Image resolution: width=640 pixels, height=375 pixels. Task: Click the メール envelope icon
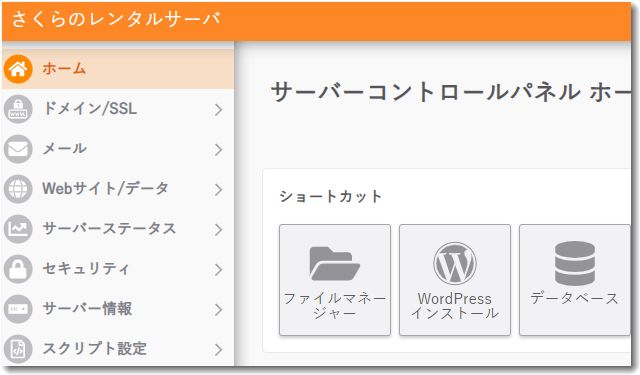(x=18, y=149)
